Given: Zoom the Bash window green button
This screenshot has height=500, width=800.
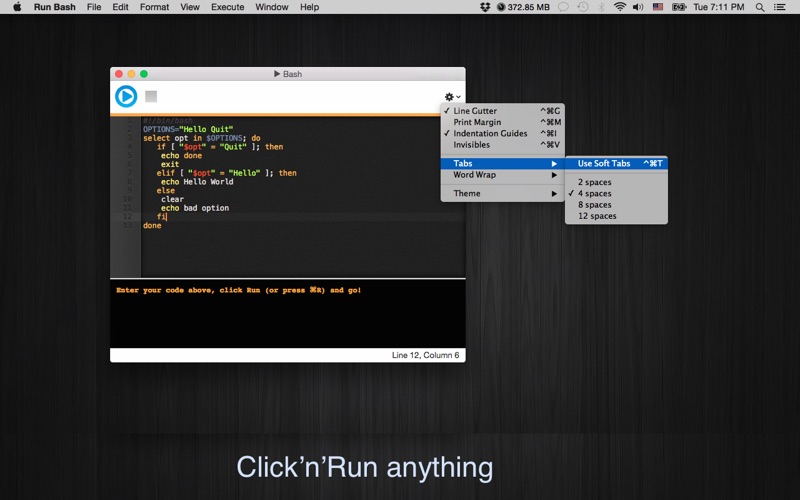Looking at the screenshot, I should pos(144,74).
